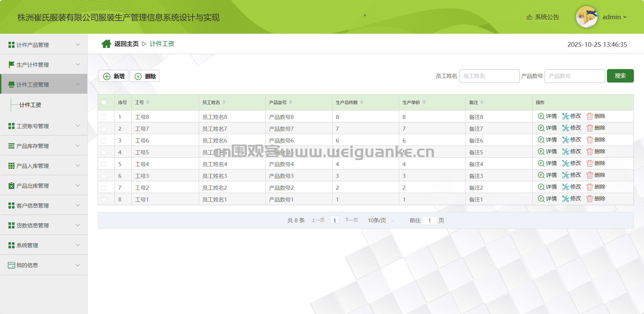Expand the 系统管理 menu
This screenshot has height=314, width=644.
(x=44, y=245)
